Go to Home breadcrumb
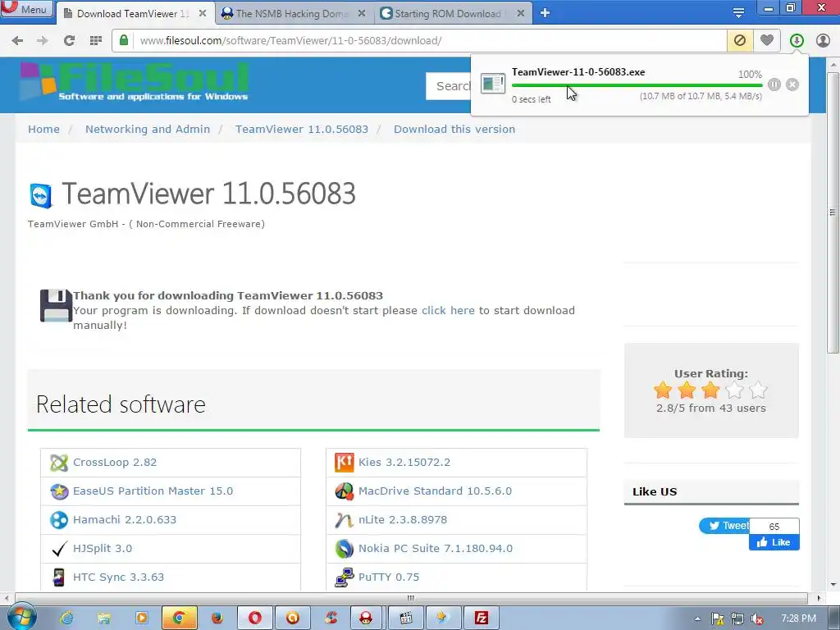This screenshot has width=840, height=630. (44, 129)
